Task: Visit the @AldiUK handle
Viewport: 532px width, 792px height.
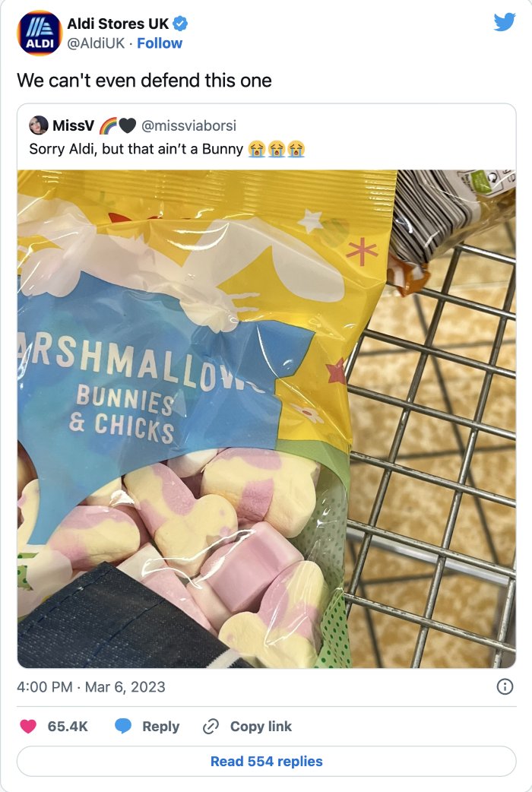Action: click(96, 43)
